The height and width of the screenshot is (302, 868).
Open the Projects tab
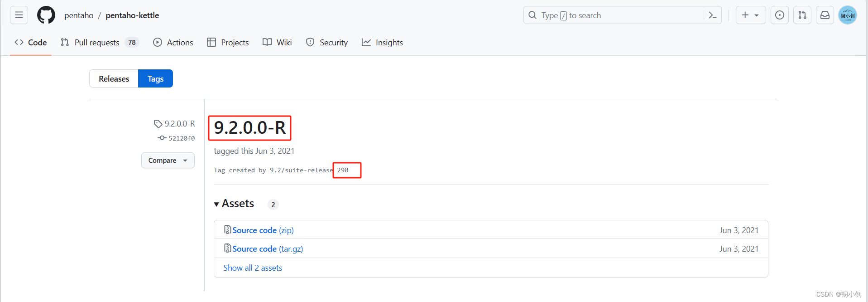pos(228,42)
